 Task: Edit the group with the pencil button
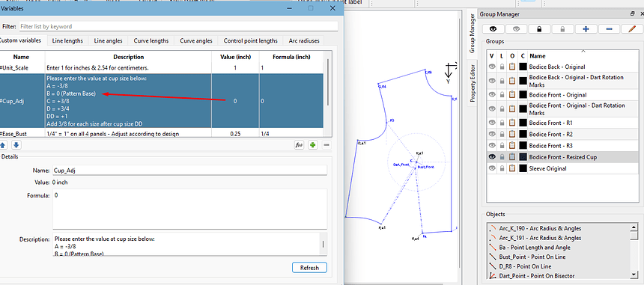click(633, 29)
